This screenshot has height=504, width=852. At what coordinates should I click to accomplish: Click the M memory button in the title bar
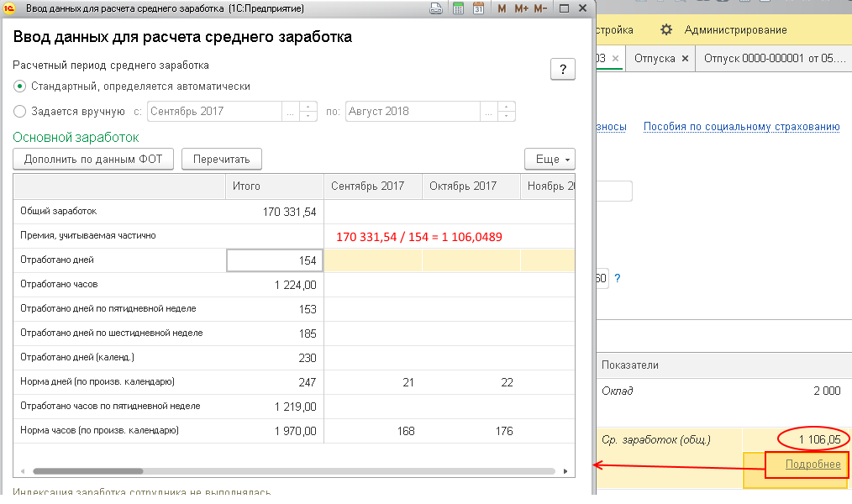point(502,8)
